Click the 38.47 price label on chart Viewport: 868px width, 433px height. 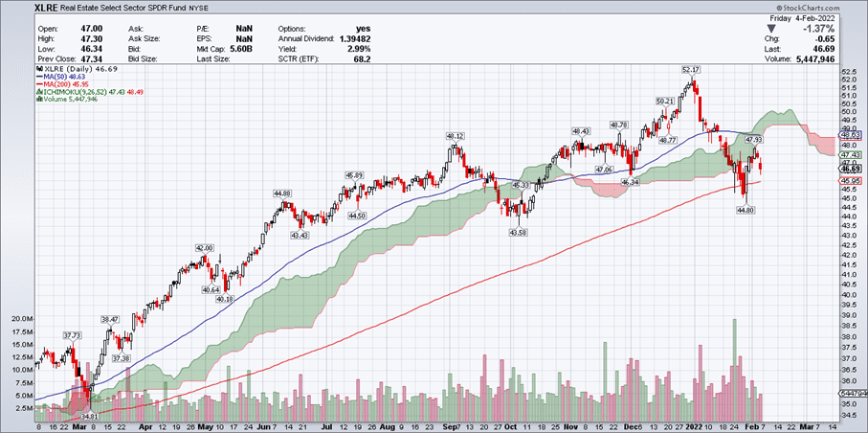110,319
